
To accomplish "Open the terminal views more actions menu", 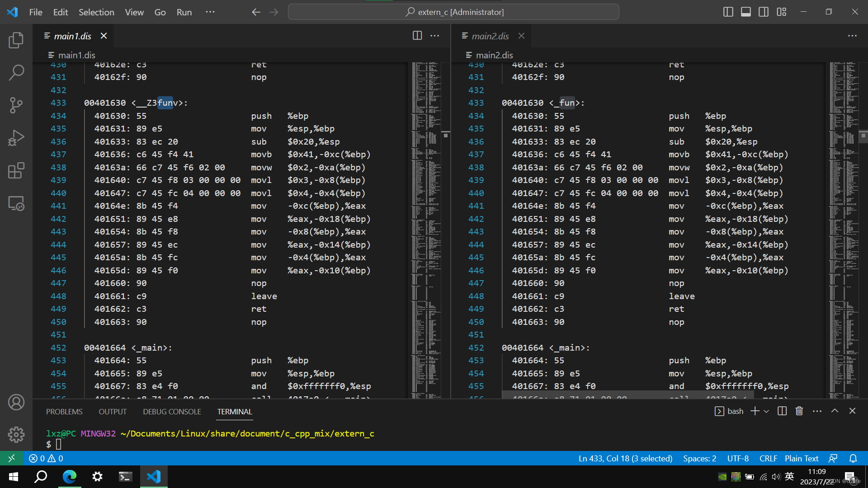I will click(x=817, y=411).
